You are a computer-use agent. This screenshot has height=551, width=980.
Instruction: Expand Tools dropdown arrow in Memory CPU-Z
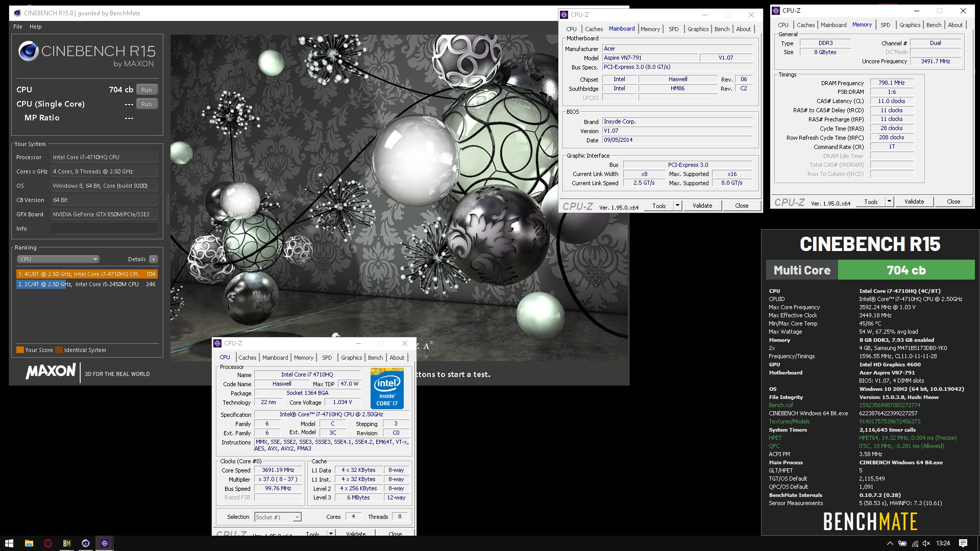click(x=889, y=202)
